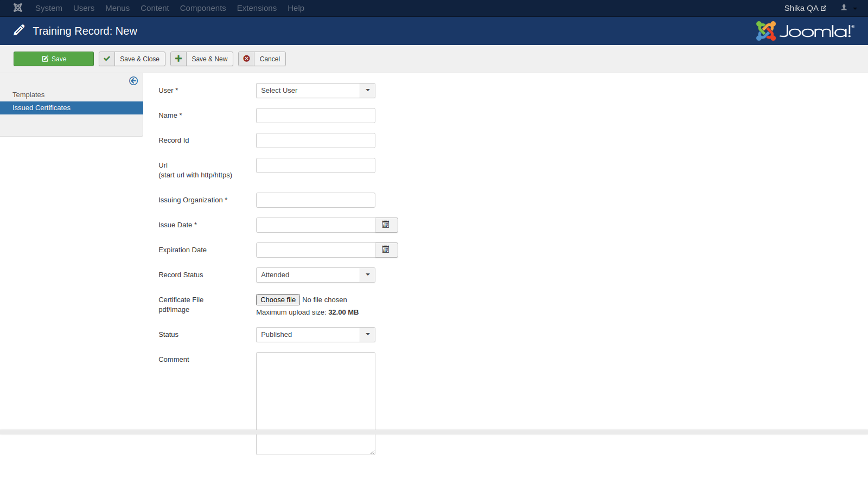Click the green checkmark Save & Close icon
The height and width of the screenshot is (492, 868).
click(107, 59)
